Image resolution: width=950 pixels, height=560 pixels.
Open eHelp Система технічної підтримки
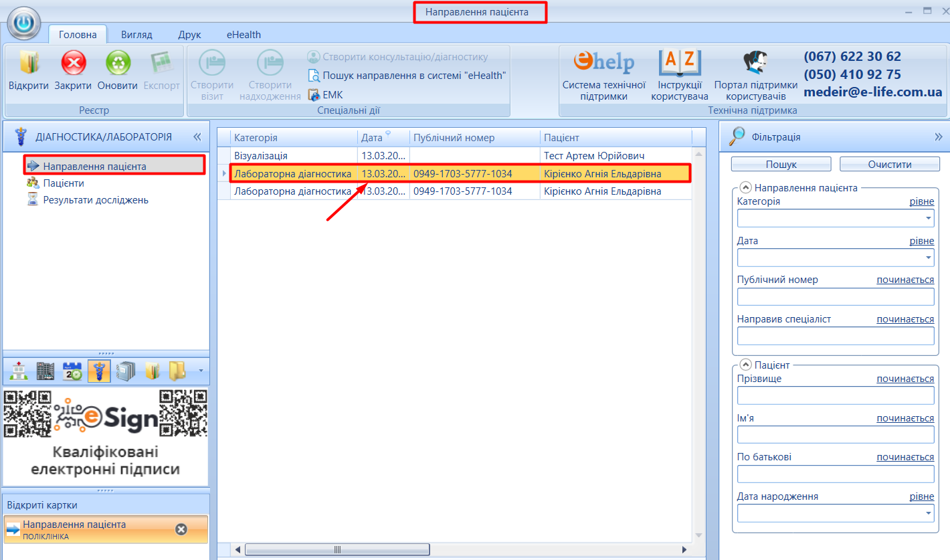click(x=604, y=76)
